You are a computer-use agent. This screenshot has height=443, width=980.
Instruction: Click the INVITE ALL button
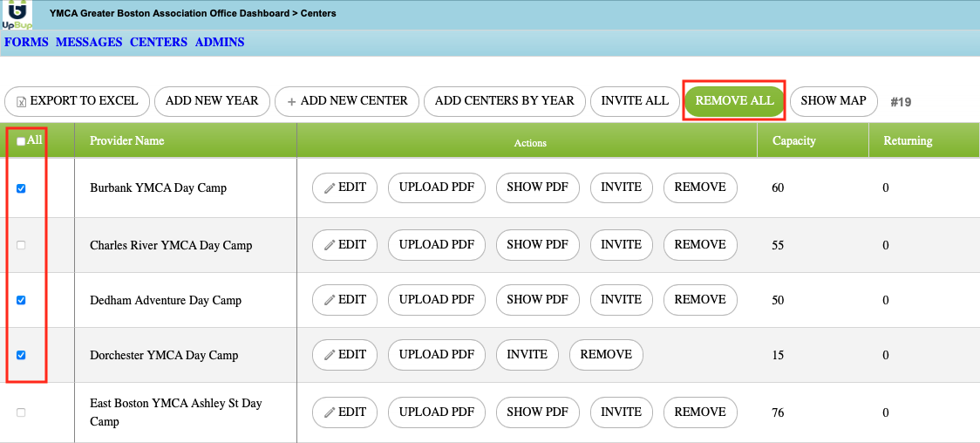point(635,101)
